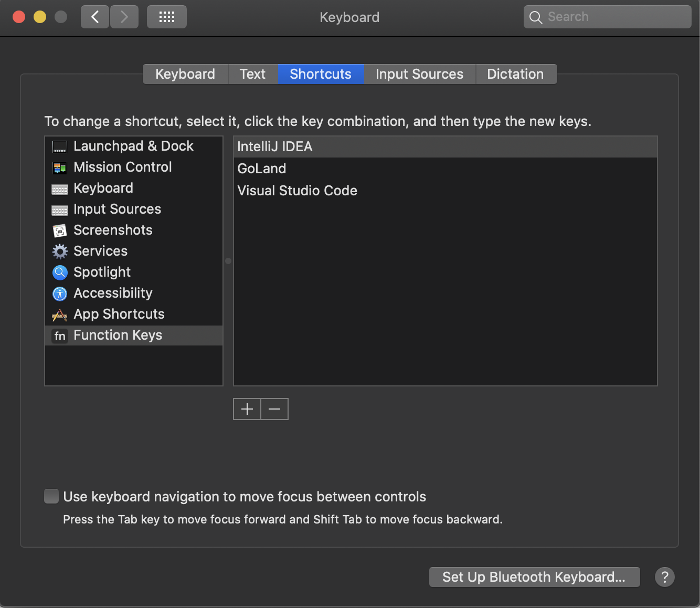
Task: Select Services label in list
Action: pos(100,251)
